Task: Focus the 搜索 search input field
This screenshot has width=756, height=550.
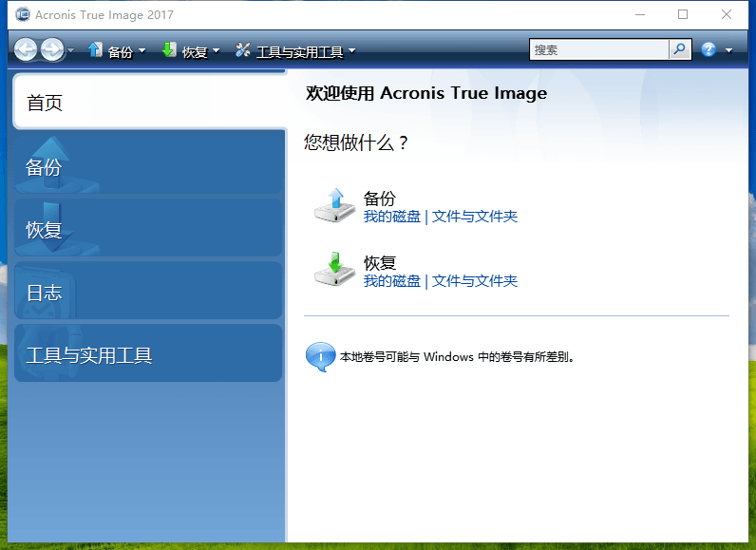Action: [x=599, y=49]
